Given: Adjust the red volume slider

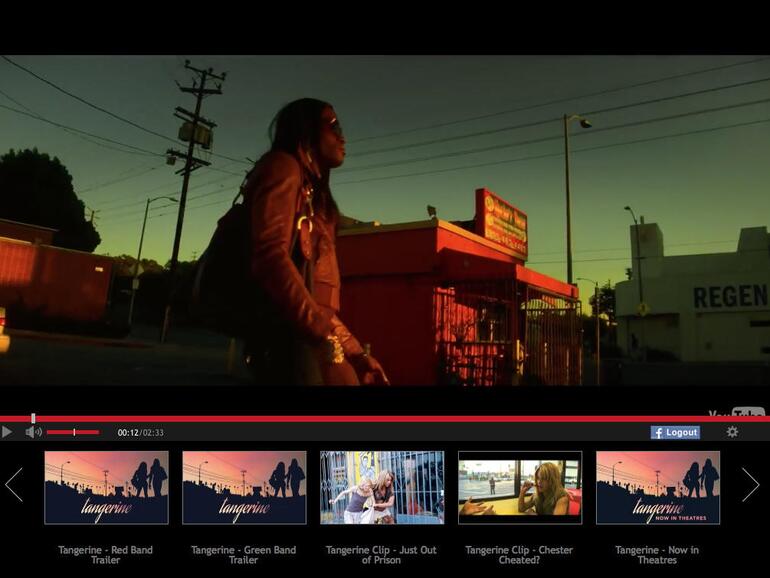Looking at the screenshot, I should [x=73, y=432].
